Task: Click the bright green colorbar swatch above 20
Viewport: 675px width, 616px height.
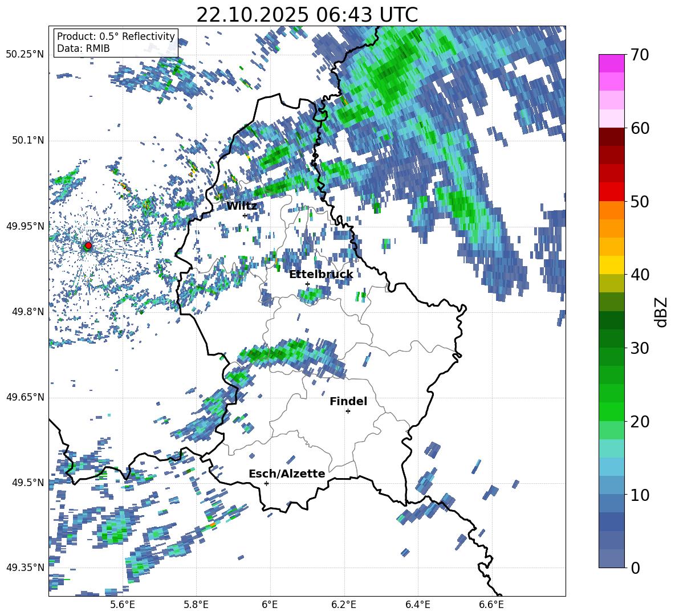Action: (x=611, y=411)
